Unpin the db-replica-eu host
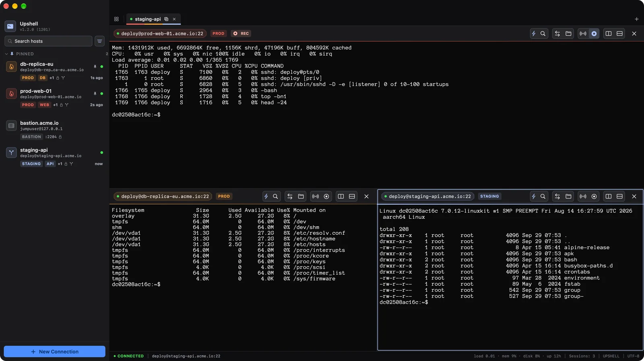Viewport: 644px width, 361px height. (95, 66)
